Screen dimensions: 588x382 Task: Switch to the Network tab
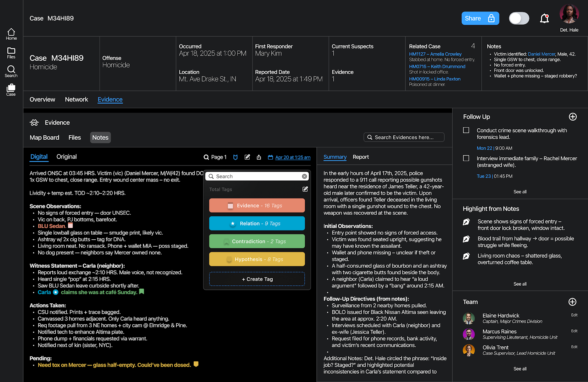pos(76,100)
